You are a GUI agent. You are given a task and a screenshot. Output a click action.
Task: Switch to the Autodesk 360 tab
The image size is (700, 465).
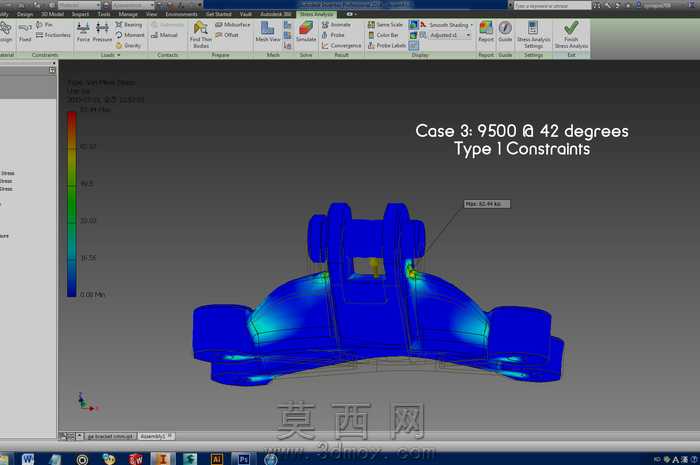(275, 14)
